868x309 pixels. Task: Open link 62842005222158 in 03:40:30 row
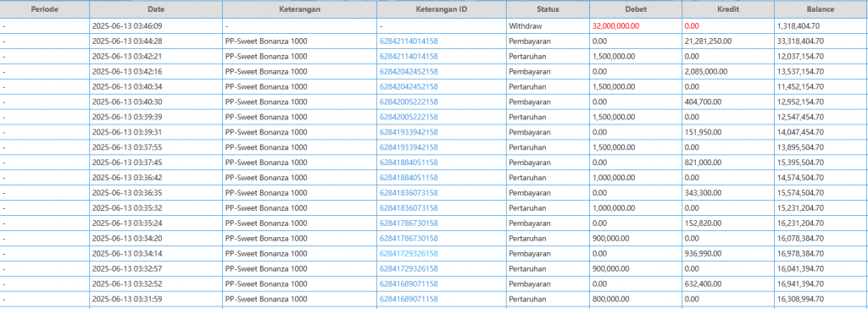point(409,102)
